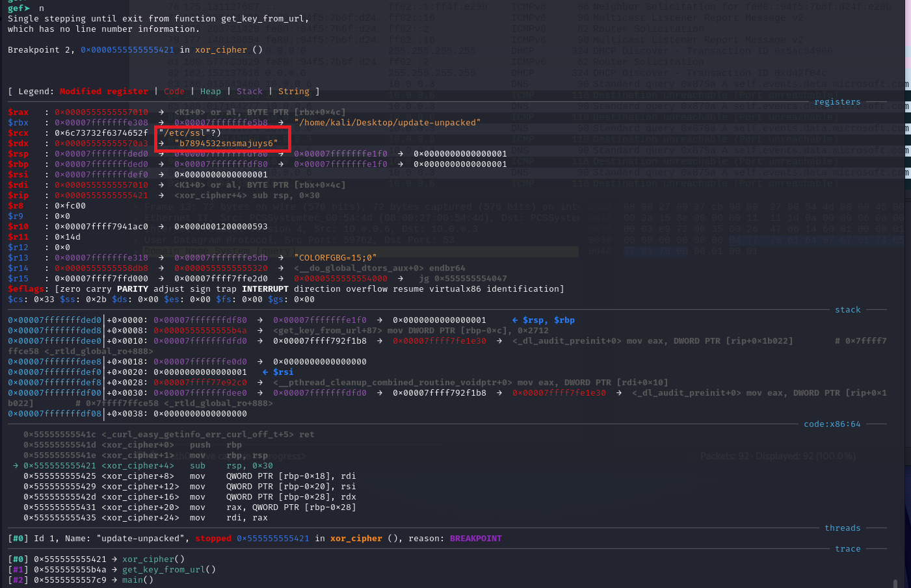Image resolution: width=911 pixels, height=588 pixels.
Task: Select the "/etc/ssl" string in rcx row
Action: 185,133
